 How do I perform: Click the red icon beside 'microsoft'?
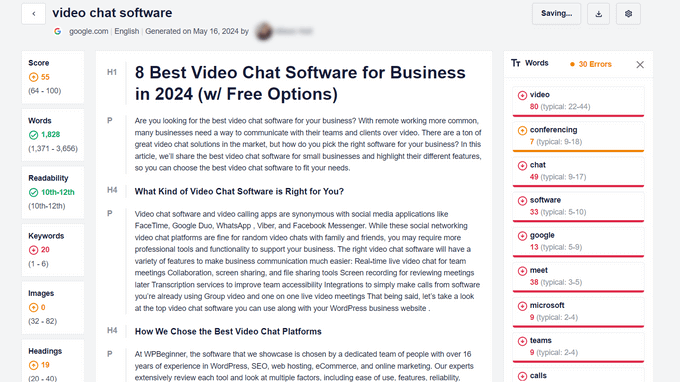click(522, 306)
